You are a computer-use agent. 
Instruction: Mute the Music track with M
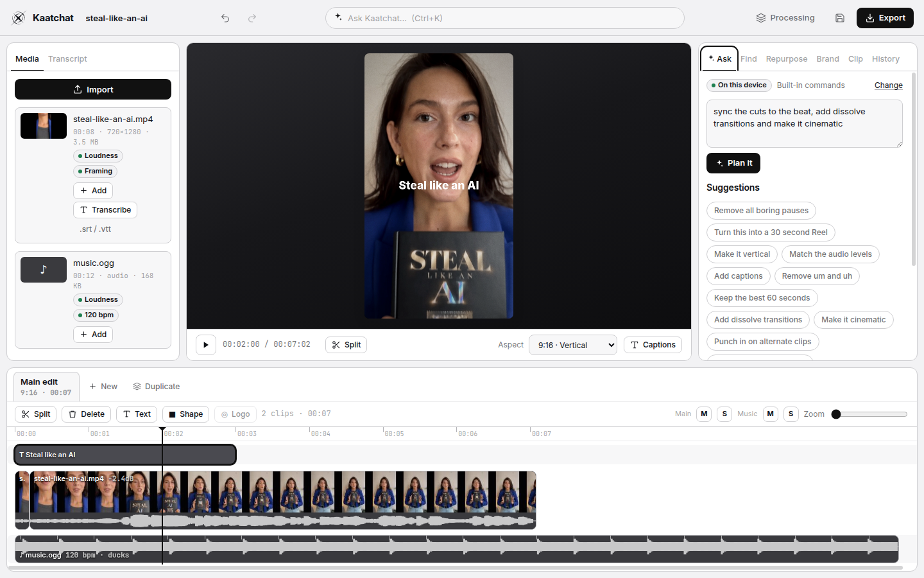point(771,414)
